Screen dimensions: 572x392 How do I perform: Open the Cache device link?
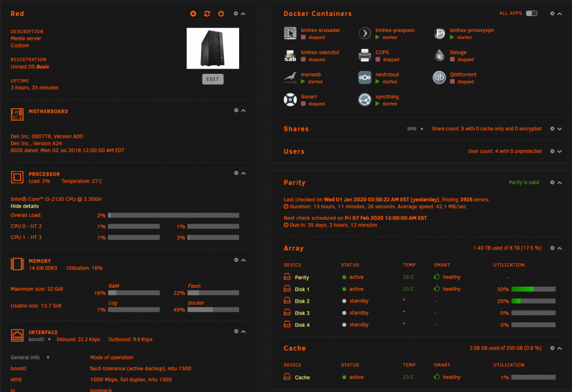pos(302,377)
